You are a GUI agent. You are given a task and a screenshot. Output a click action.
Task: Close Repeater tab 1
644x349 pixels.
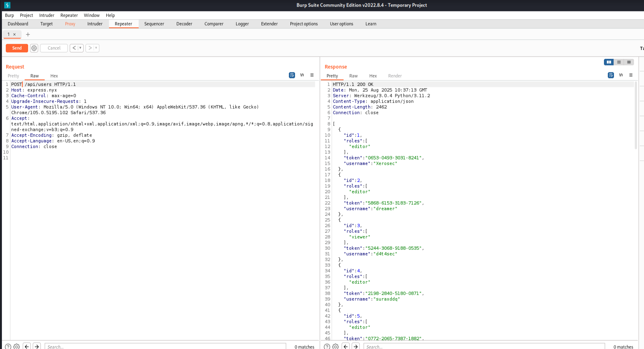15,34
